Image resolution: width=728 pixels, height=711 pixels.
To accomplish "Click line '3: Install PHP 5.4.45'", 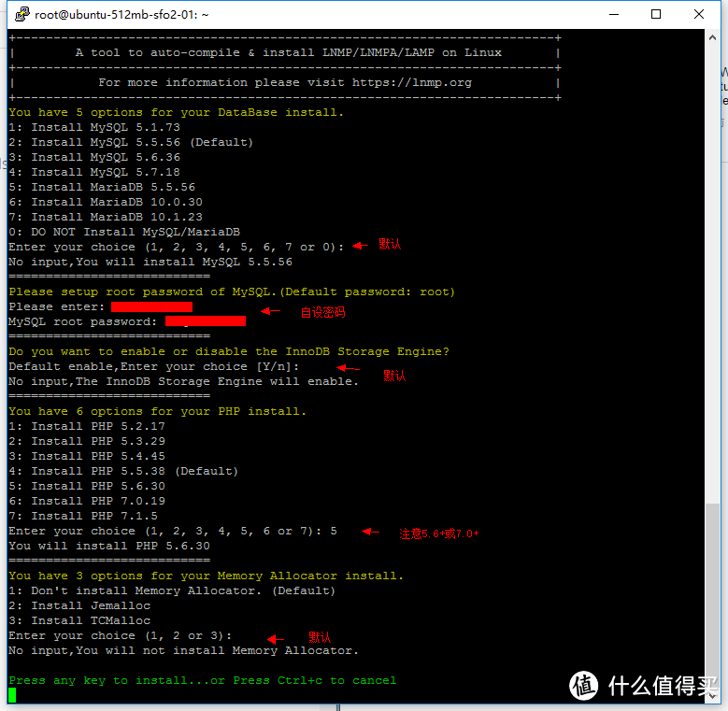I will pos(87,456).
